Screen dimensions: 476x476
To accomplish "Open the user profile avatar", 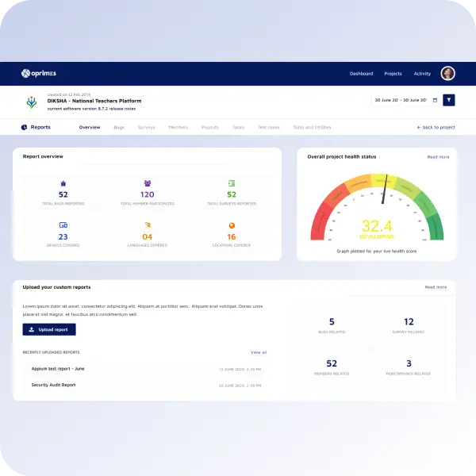I will tap(448, 73).
